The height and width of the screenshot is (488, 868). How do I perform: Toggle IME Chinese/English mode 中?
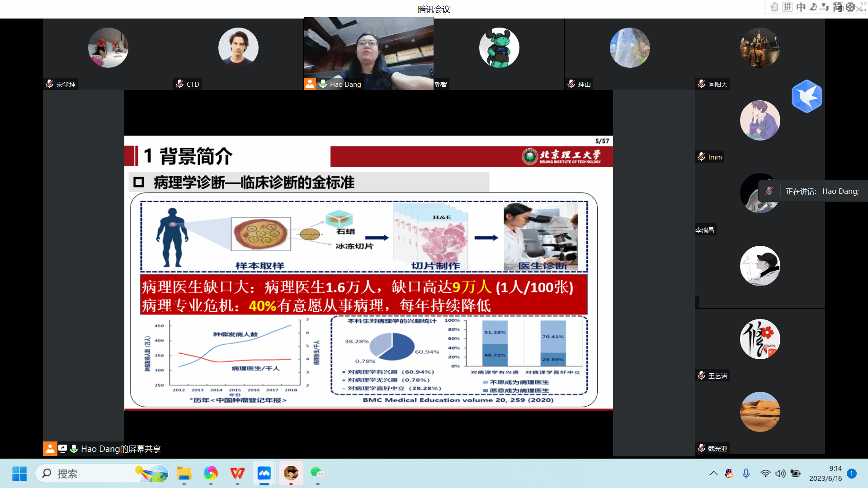(801, 7)
